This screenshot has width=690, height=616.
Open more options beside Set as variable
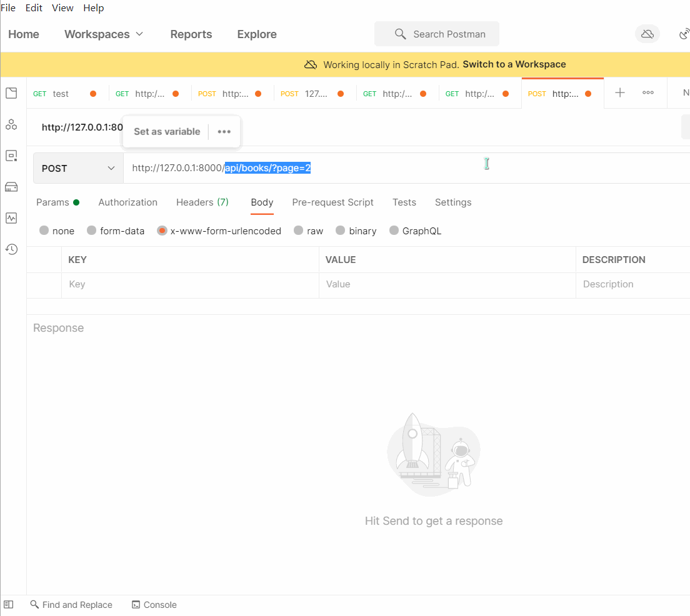click(x=224, y=132)
